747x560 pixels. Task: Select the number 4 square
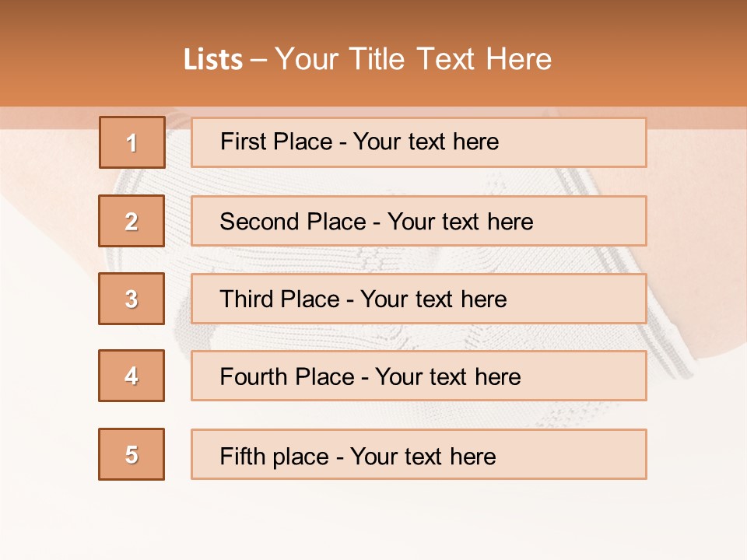point(132,376)
